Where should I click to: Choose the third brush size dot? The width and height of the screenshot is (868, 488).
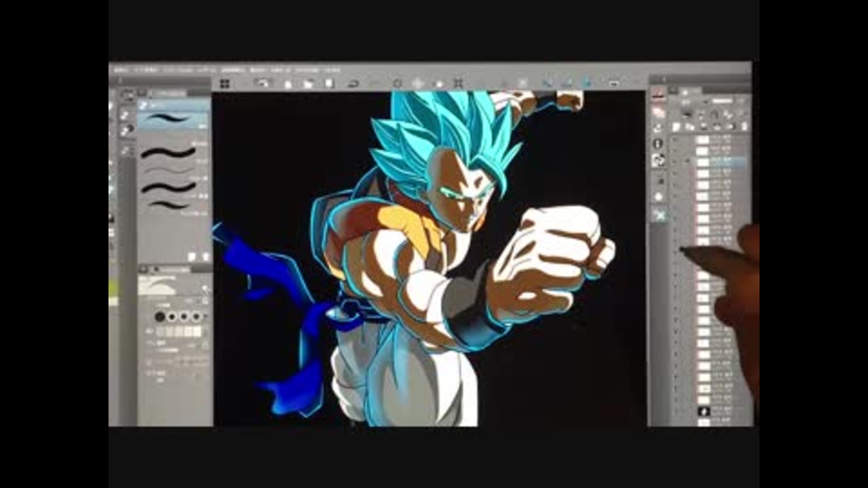point(184,316)
